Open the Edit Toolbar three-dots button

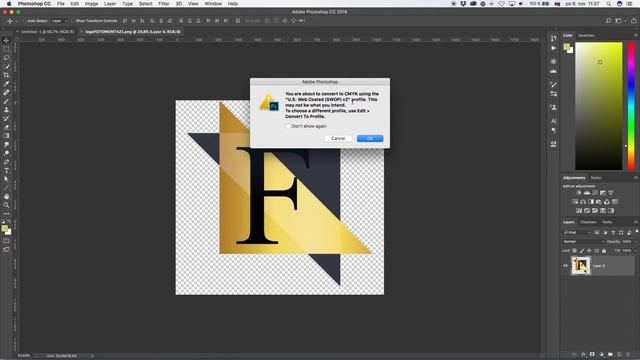[x=6, y=213]
